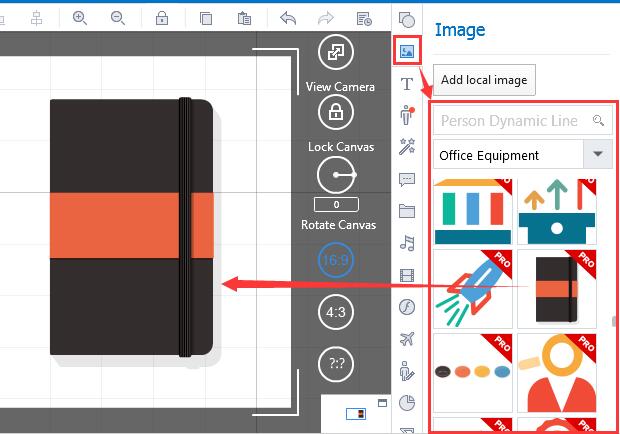Select the four colored dots image
The height and width of the screenshot is (434, 620).
(473, 373)
